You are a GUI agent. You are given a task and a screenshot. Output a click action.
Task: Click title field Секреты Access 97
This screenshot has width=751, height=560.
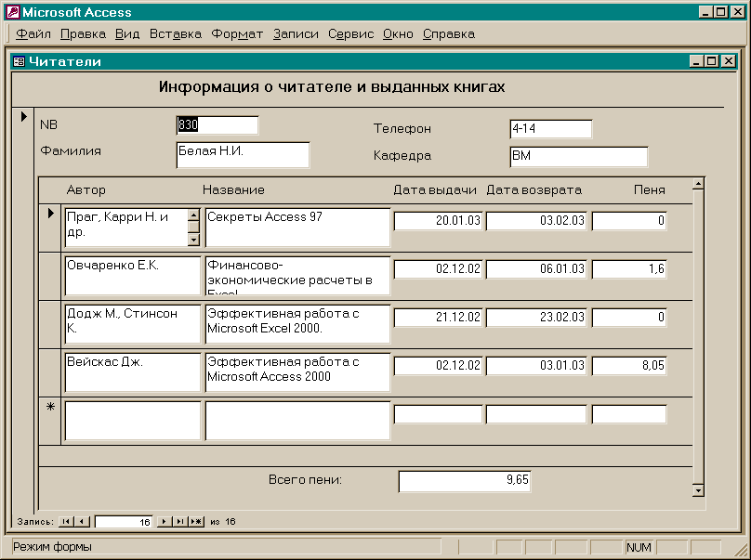click(297, 228)
